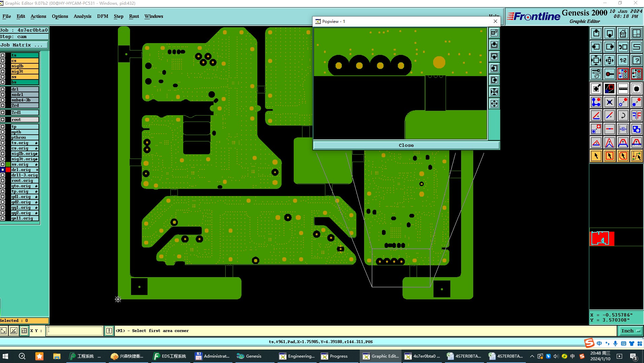Click the home view icon
This screenshot has width=644, height=363.
pyautogui.click(x=623, y=33)
